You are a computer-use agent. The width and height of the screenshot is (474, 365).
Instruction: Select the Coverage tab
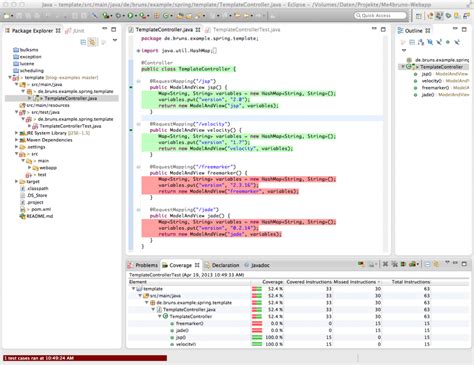(x=181, y=265)
